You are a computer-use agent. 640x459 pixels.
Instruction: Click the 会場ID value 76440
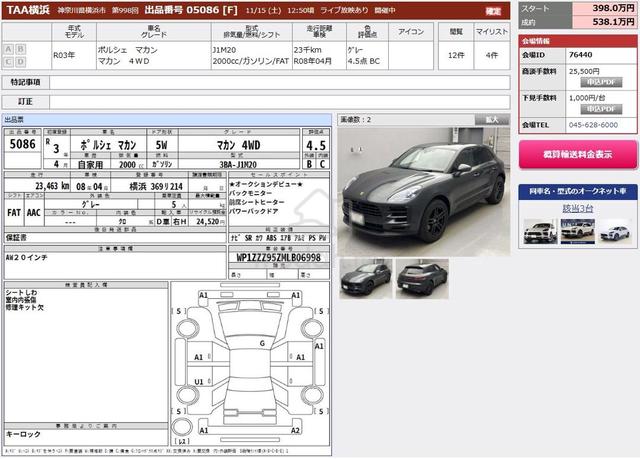tap(580, 55)
